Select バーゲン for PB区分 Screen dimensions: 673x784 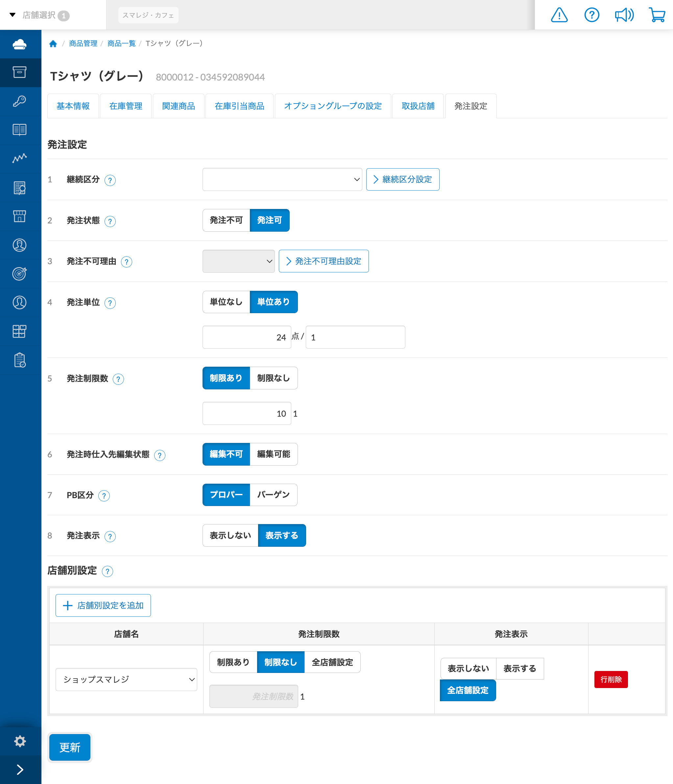[273, 495]
